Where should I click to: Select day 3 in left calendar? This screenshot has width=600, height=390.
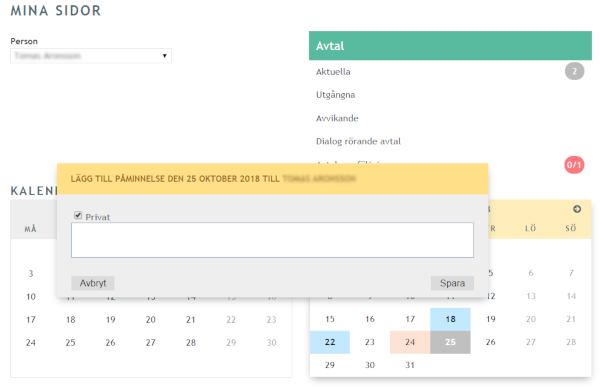coord(31,274)
